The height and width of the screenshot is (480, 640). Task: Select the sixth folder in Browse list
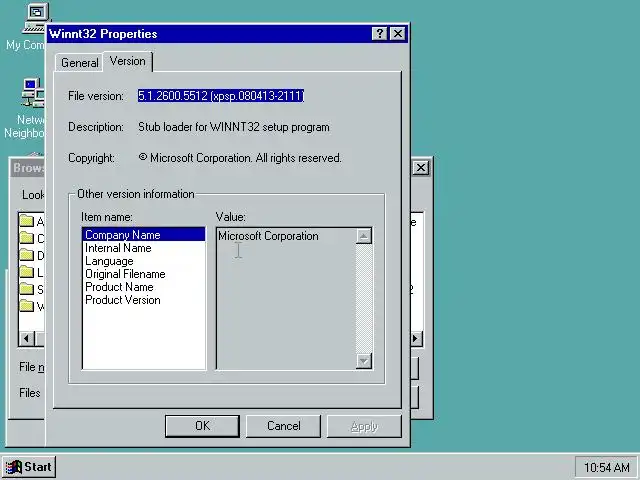tap(31, 306)
